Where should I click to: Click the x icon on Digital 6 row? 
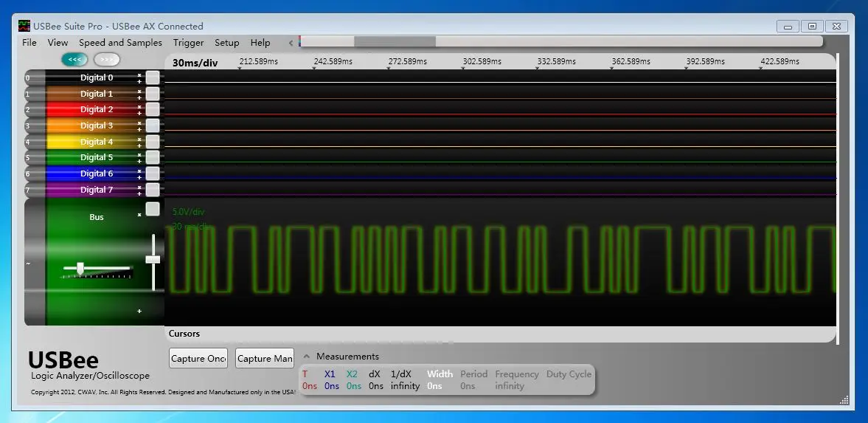coord(139,171)
